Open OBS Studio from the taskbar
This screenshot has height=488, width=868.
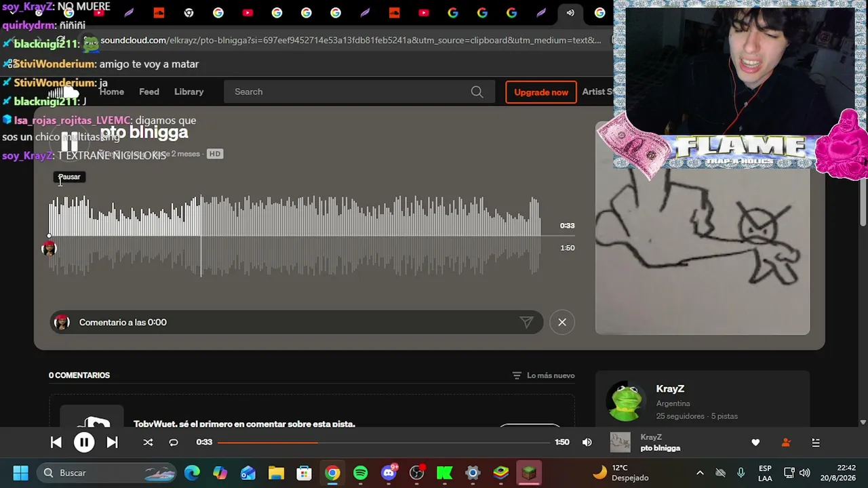(x=417, y=473)
